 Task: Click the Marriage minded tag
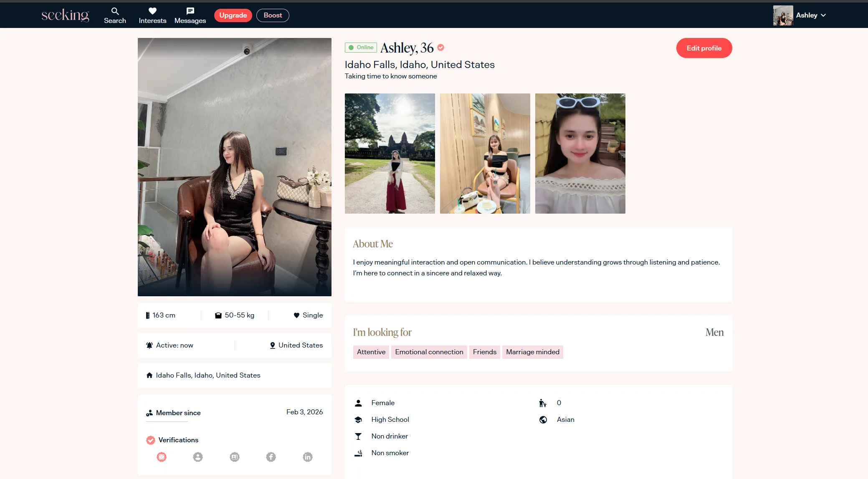coord(532,352)
